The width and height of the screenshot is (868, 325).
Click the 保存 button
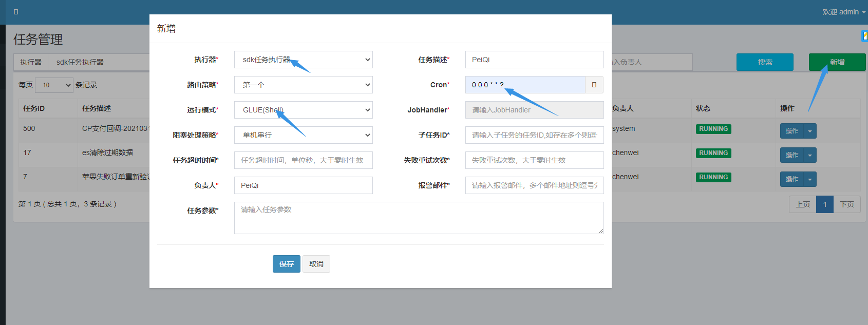coord(286,264)
